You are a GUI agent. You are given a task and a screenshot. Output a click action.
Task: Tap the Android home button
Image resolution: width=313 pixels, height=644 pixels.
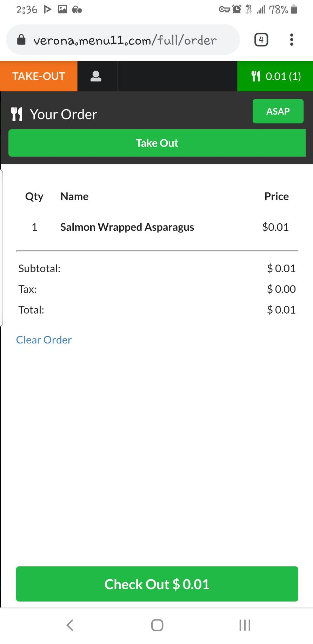click(157, 625)
